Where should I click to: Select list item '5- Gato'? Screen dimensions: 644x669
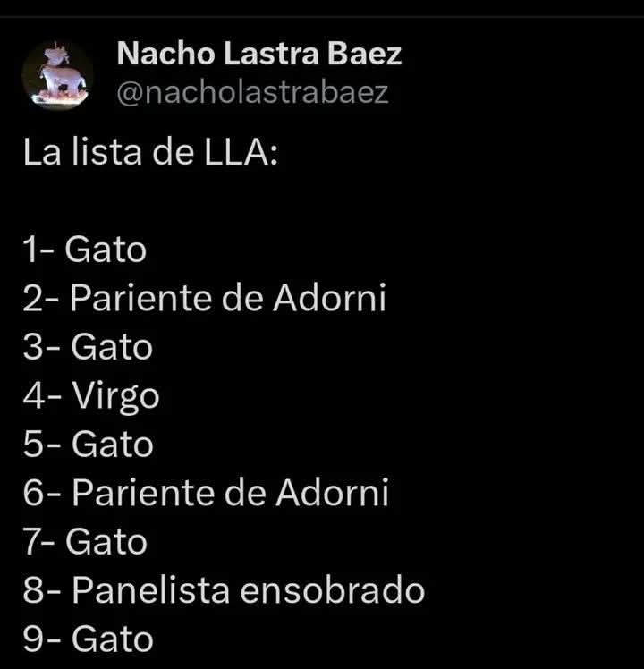pyautogui.click(x=88, y=445)
